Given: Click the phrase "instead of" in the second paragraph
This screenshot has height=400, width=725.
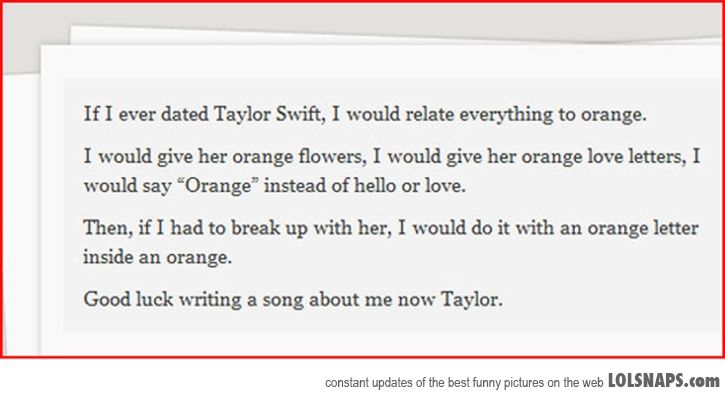Looking at the screenshot, I should click(267, 187).
